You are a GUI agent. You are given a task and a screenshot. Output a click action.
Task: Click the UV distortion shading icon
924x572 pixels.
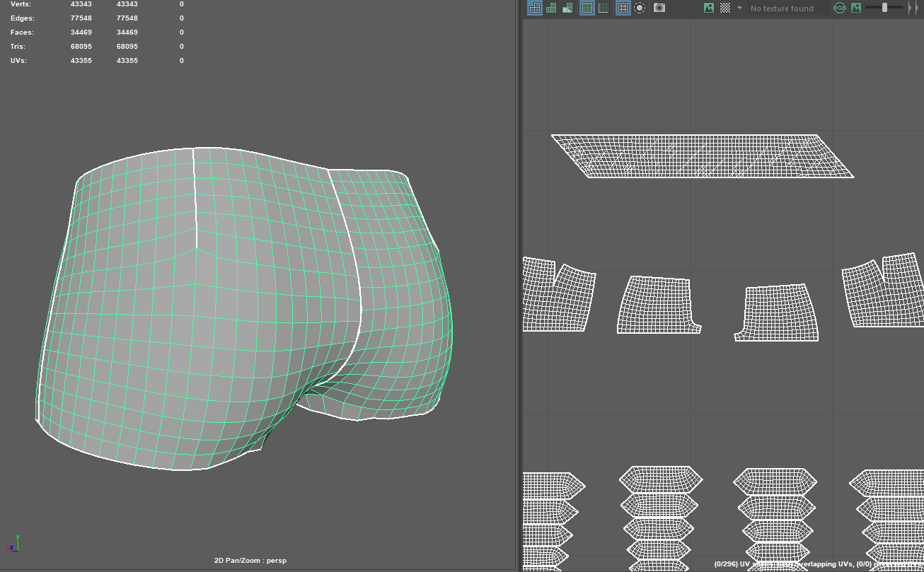[x=567, y=8]
